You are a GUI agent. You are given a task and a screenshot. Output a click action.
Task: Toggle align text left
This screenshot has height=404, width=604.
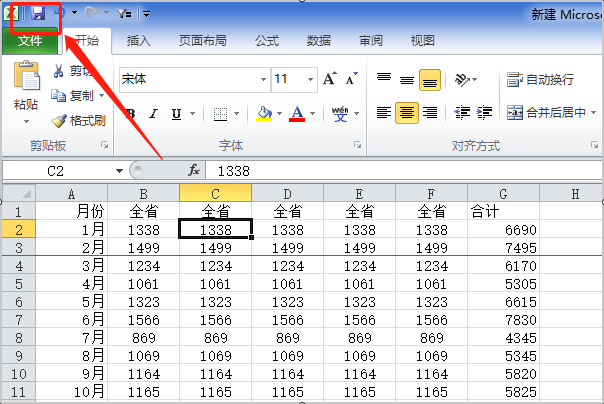coord(384,112)
